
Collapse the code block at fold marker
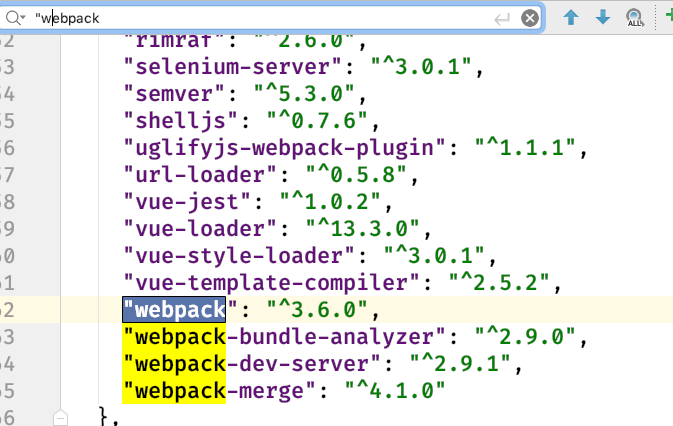click(61, 417)
